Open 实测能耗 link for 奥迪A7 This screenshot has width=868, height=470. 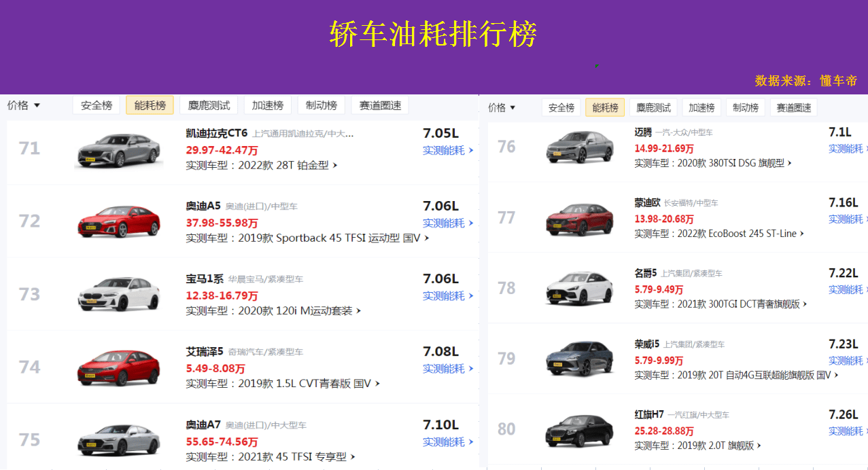pyautogui.click(x=447, y=442)
